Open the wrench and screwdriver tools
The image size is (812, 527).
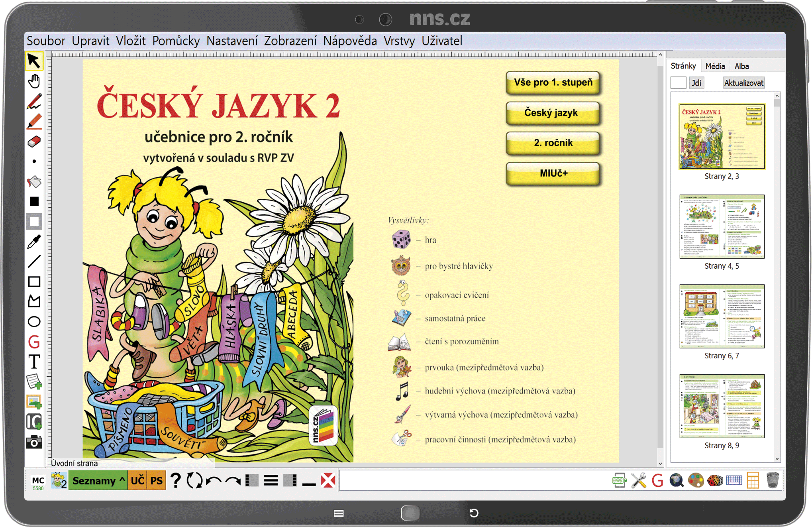639,480
